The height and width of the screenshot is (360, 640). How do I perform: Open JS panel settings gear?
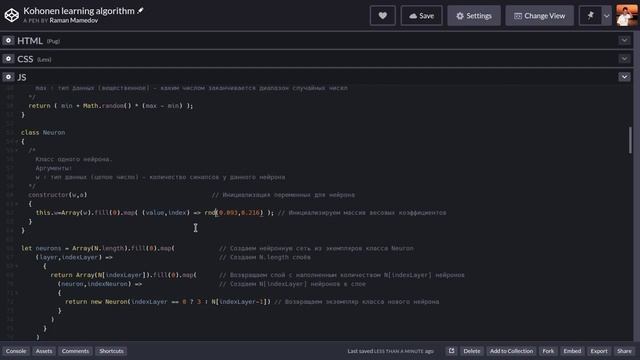click(8, 77)
